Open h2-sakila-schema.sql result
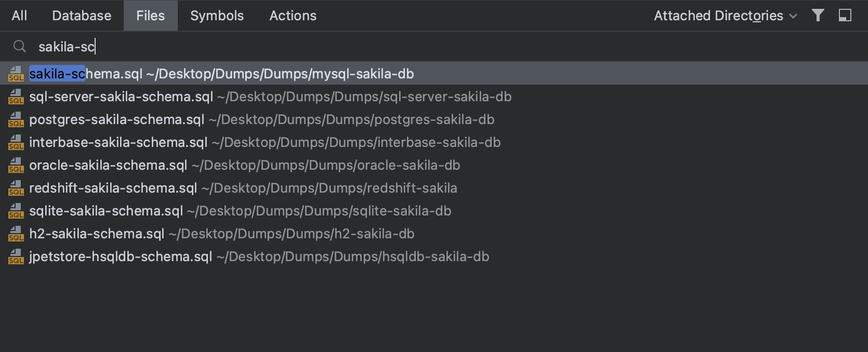Screen dimensions: 868x352 [434, 234]
